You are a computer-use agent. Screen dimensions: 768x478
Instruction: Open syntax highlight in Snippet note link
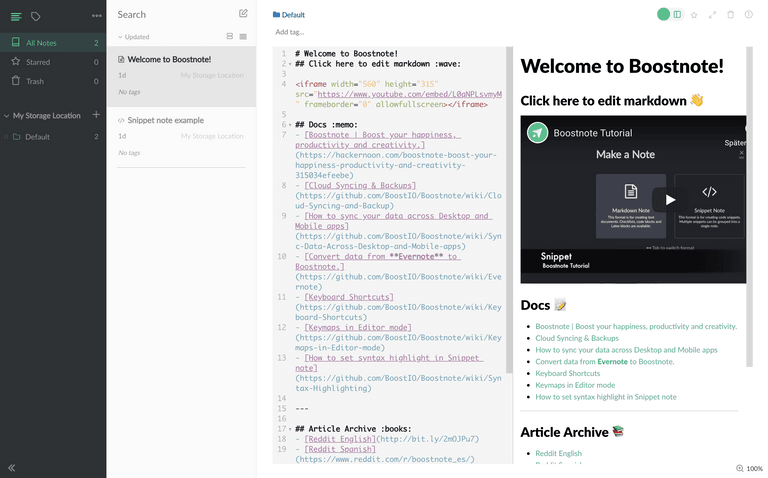coord(606,397)
